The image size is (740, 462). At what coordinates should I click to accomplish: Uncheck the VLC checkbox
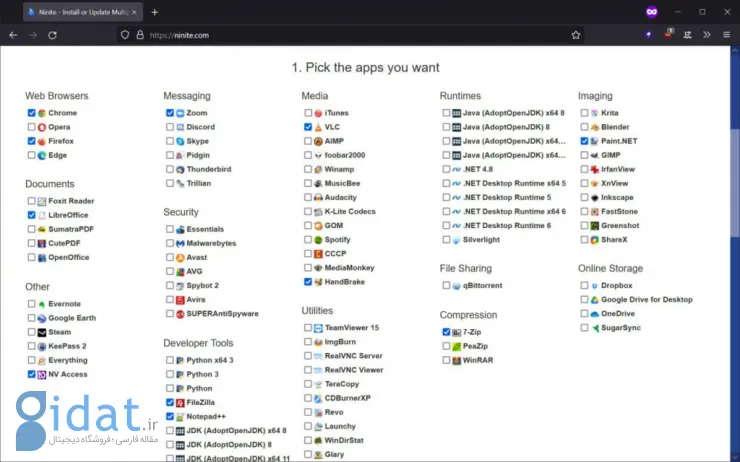pyautogui.click(x=308, y=127)
